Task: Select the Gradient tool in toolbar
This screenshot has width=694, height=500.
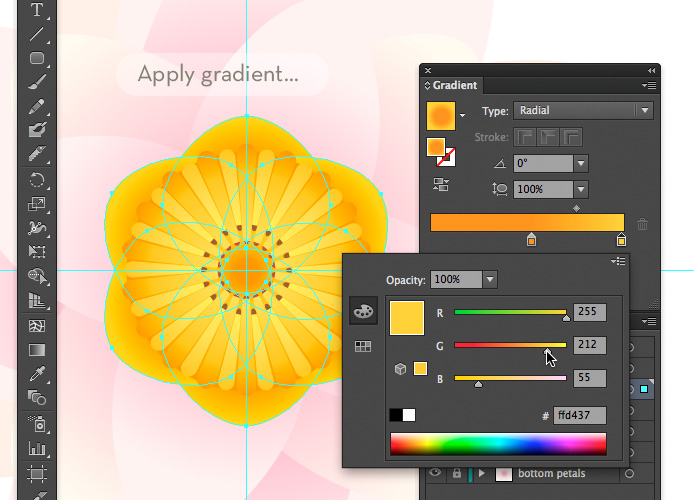Action: (x=37, y=350)
